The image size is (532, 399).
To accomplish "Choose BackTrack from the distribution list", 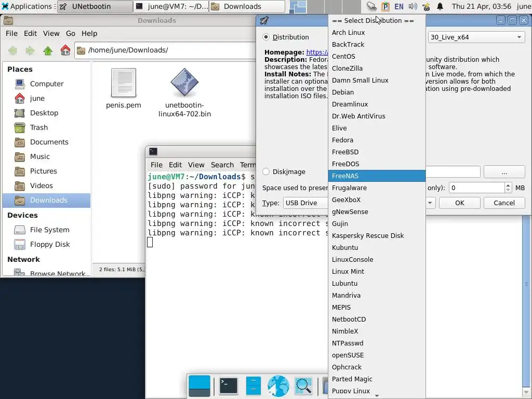I will (377, 45).
